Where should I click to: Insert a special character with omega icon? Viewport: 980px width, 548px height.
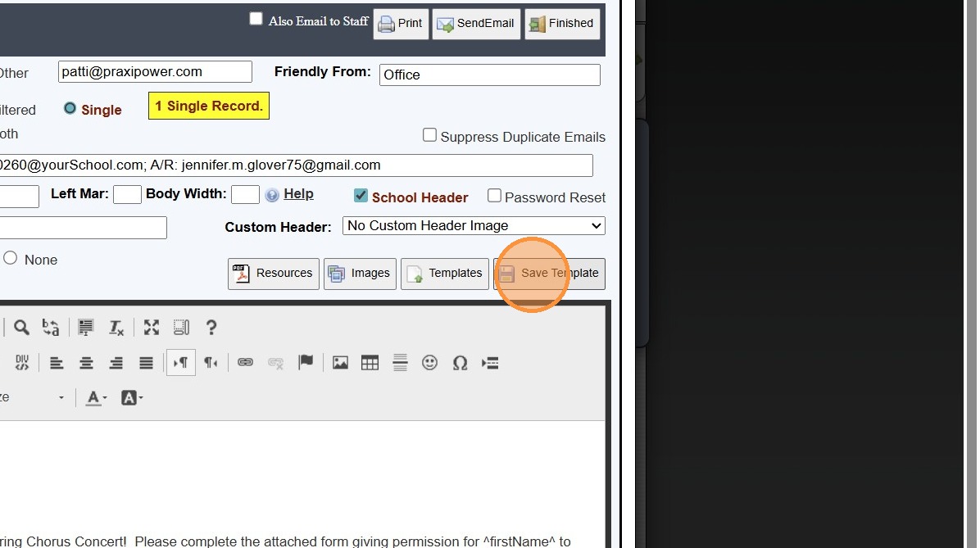pos(460,362)
